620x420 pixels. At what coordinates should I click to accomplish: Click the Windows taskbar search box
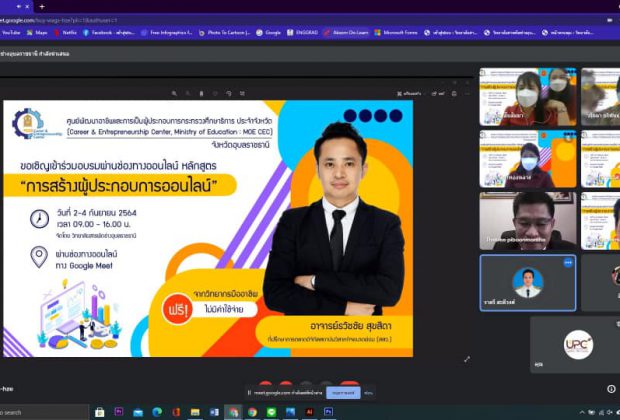click(40, 412)
